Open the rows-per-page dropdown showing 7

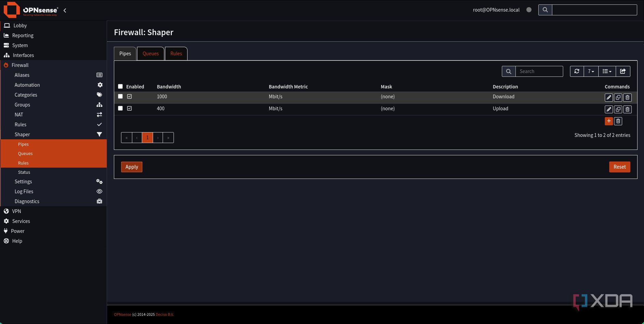591,71
